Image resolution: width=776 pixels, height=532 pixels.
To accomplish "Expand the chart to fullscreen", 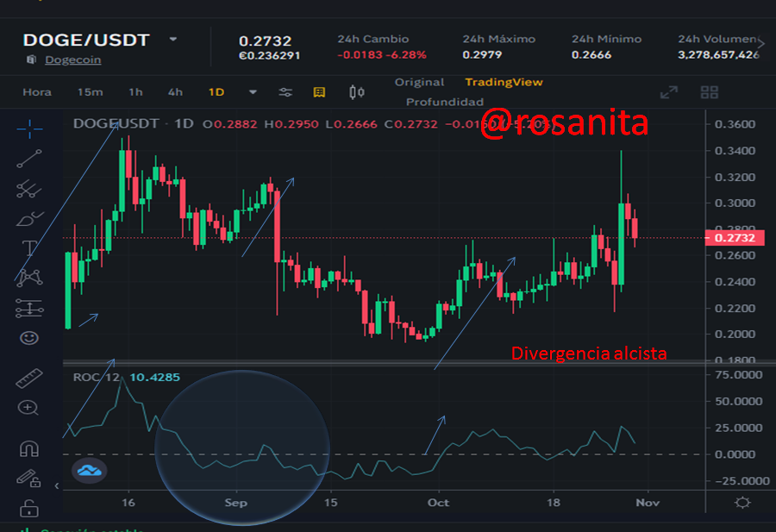I will point(669,92).
